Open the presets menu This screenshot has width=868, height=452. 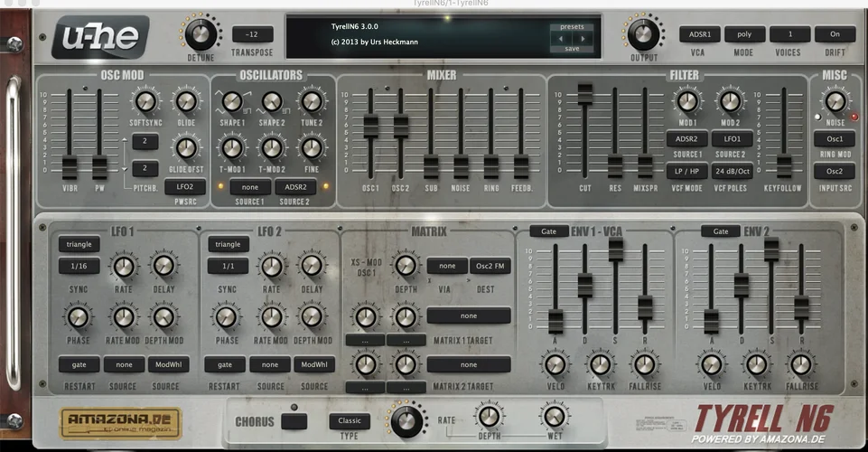pos(572,27)
